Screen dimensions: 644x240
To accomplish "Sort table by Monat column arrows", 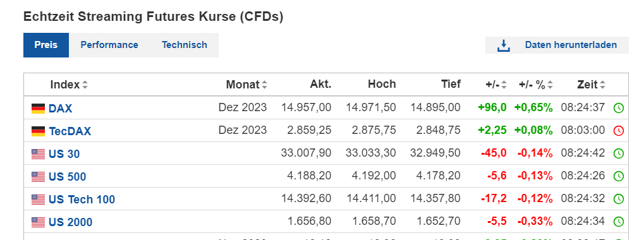I will coord(265,85).
